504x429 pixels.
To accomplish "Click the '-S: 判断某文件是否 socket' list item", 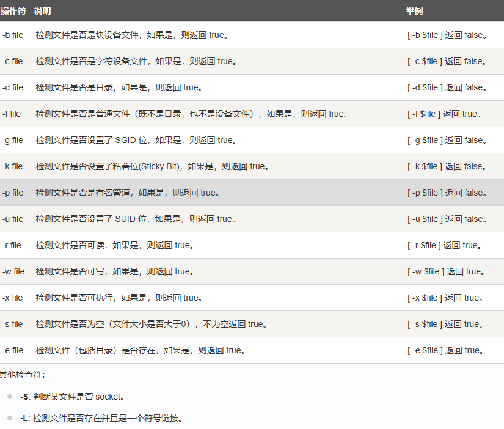I will 73,397.
